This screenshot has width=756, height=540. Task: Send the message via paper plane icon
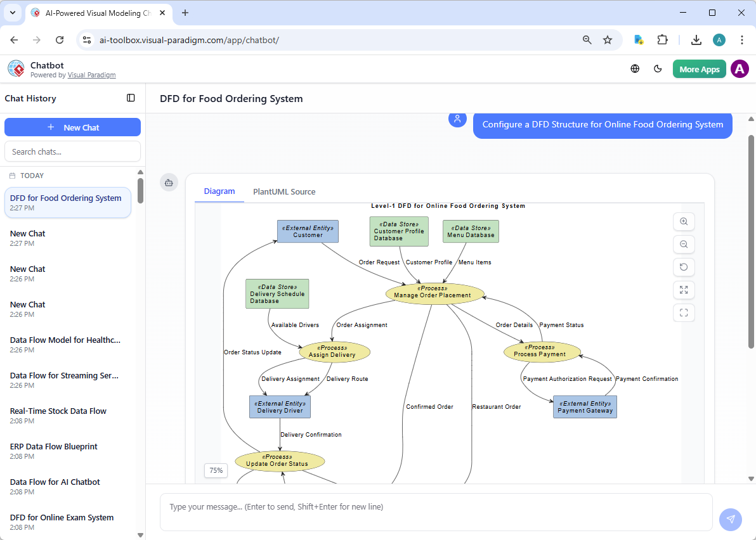(731, 519)
